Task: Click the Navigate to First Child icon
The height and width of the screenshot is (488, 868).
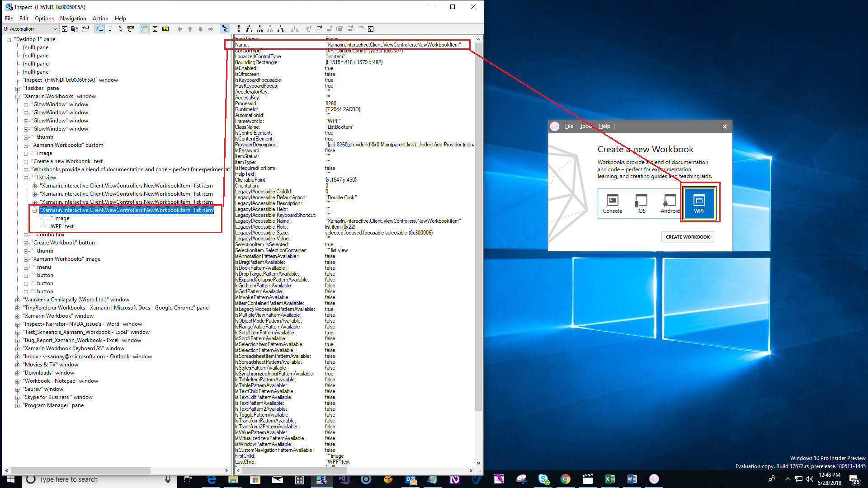Action: (249, 29)
